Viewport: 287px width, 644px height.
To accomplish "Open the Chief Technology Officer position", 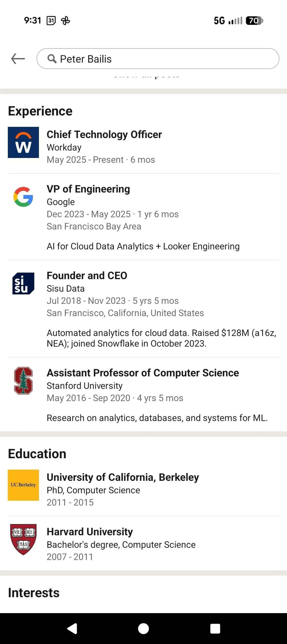I will pyautogui.click(x=104, y=134).
